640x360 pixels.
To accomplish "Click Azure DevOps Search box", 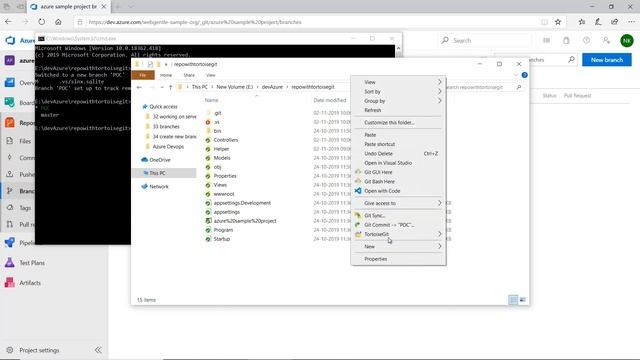I will pos(486,40).
